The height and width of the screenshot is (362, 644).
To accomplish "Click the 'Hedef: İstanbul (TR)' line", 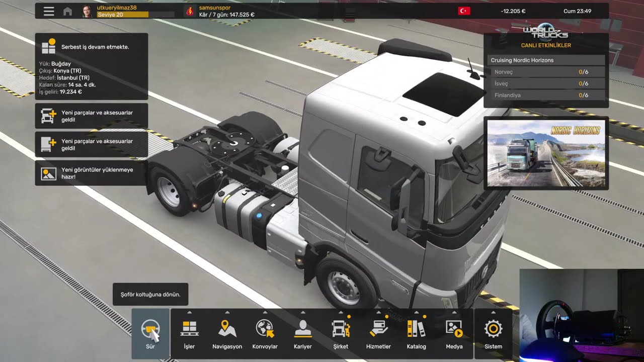I will click(64, 78).
